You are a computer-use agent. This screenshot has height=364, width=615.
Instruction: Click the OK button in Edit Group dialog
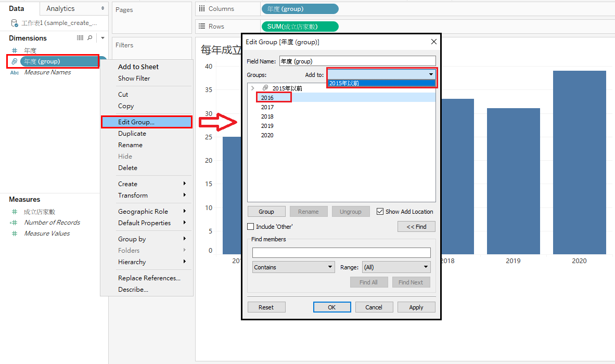[332, 307]
